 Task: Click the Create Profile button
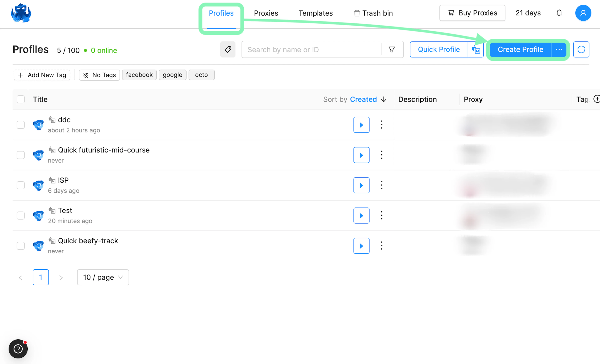[520, 50]
